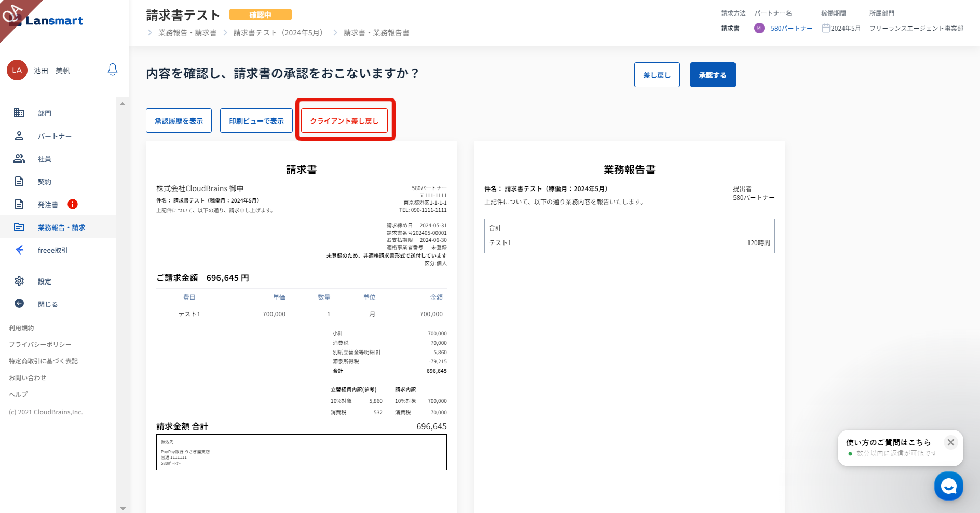Click the 差し戻し button
This screenshot has width=980, height=513.
pos(657,75)
